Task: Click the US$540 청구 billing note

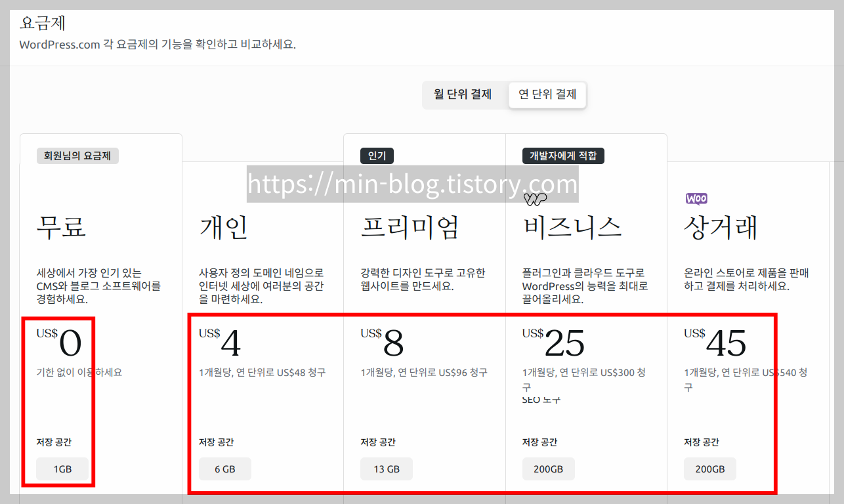Action: point(746,379)
